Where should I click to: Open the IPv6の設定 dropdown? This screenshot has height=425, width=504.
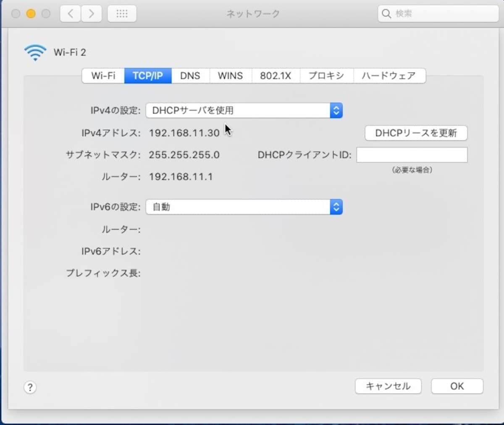pyautogui.click(x=244, y=207)
